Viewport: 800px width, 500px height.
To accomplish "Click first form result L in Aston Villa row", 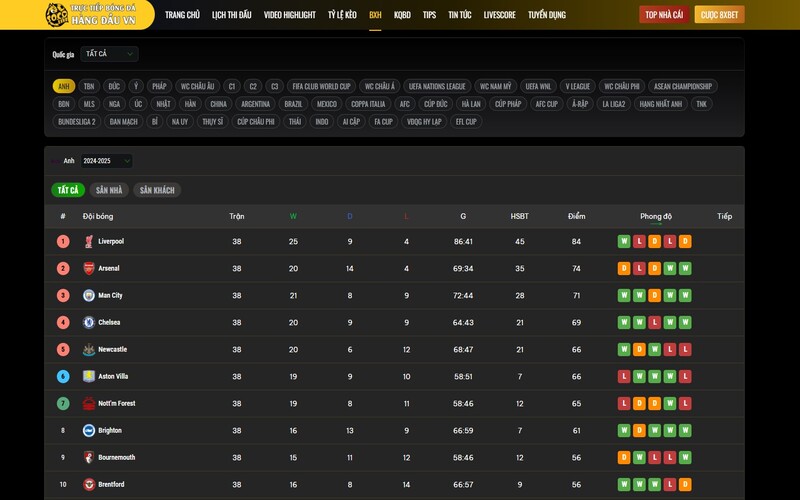I will (x=624, y=377).
